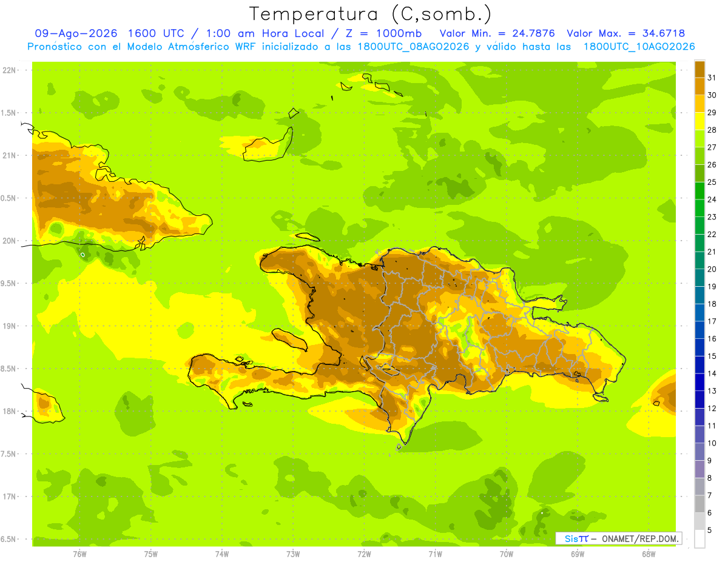Viewport: 728px width, 562px height.
Task: Click legend color between 25 and 26
Action: point(699,173)
